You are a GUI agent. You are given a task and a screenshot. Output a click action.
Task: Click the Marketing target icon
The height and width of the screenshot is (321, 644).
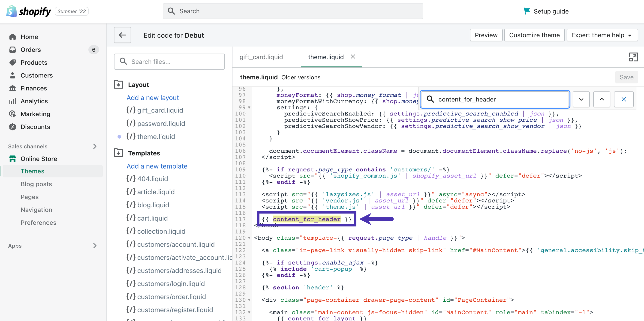tap(12, 114)
